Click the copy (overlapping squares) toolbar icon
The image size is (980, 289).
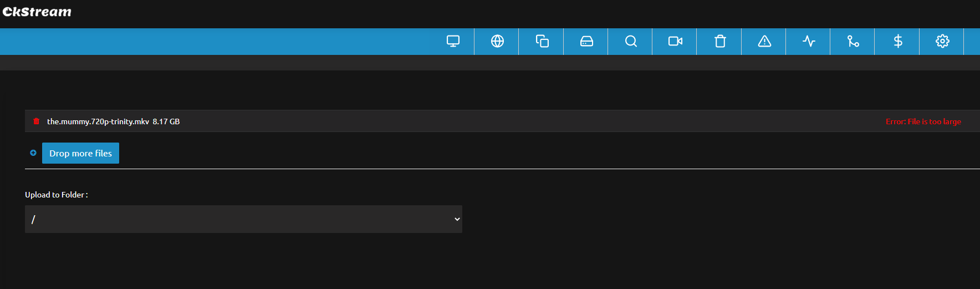pyautogui.click(x=542, y=42)
